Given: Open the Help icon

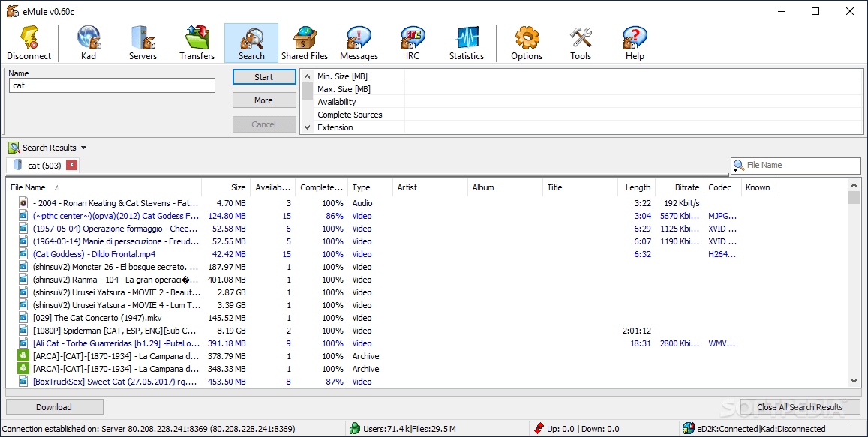Looking at the screenshot, I should click(635, 43).
